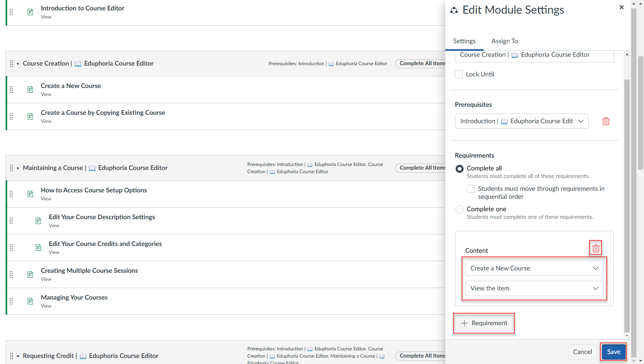Grab drag handle of Course Creation module
The image size is (644, 364).
click(x=11, y=64)
